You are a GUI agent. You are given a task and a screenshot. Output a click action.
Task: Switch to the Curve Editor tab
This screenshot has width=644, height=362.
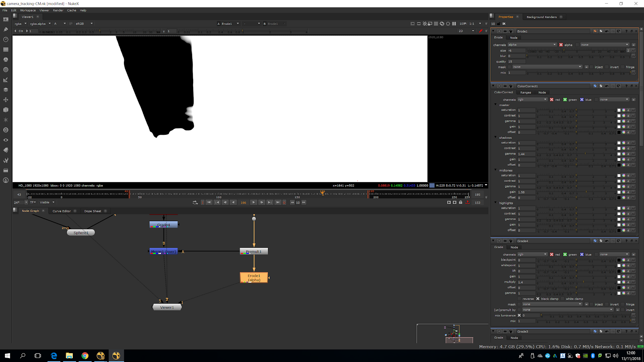point(62,211)
